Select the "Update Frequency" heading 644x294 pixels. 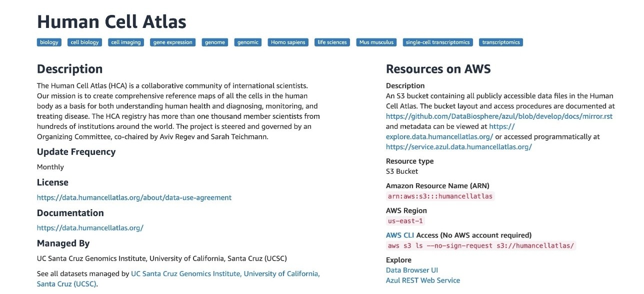pos(76,152)
